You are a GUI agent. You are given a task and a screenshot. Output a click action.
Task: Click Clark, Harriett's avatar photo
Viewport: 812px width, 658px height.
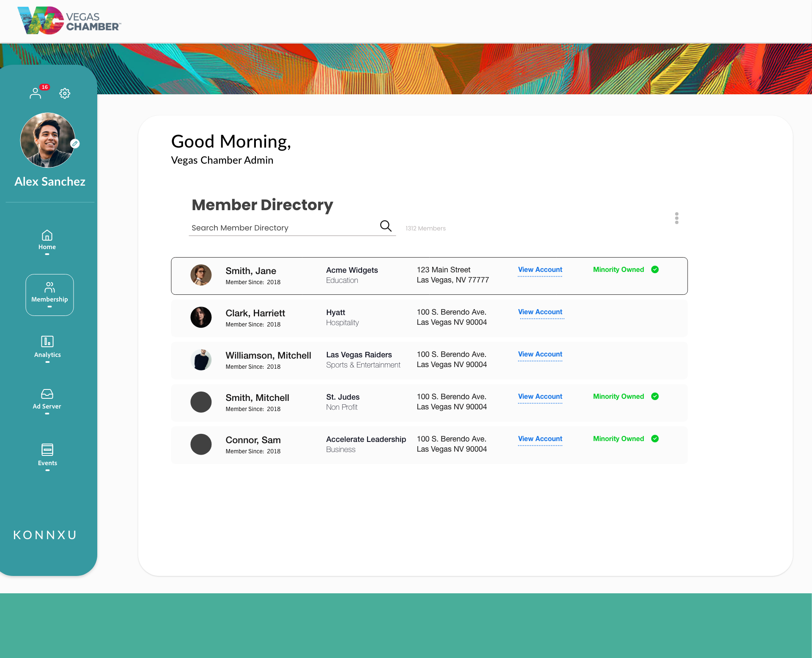(x=201, y=318)
